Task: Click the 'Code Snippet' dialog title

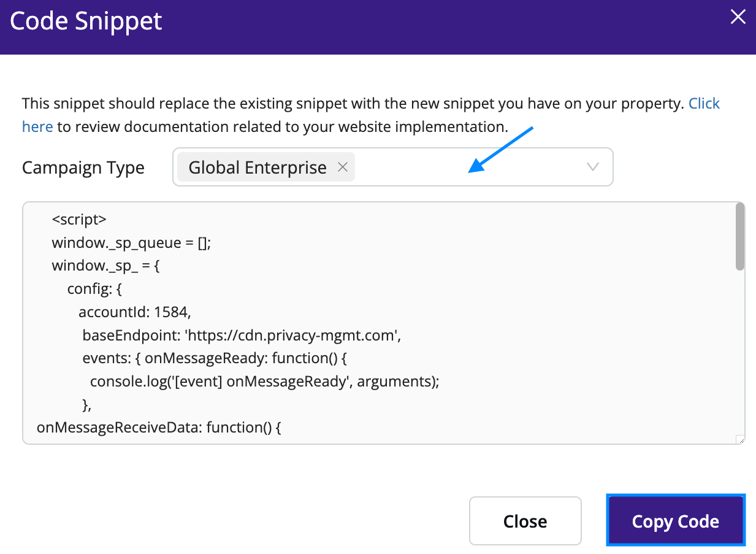Action: click(86, 21)
